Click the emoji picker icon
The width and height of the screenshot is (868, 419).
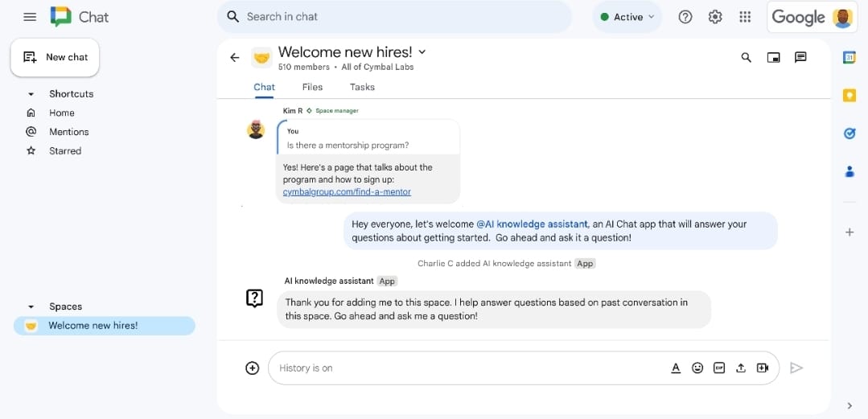pyautogui.click(x=697, y=368)
